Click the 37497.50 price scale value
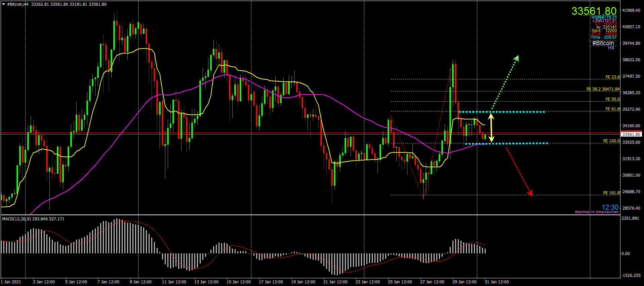Screen dimensions: 644x286 [x=631, y=76]
